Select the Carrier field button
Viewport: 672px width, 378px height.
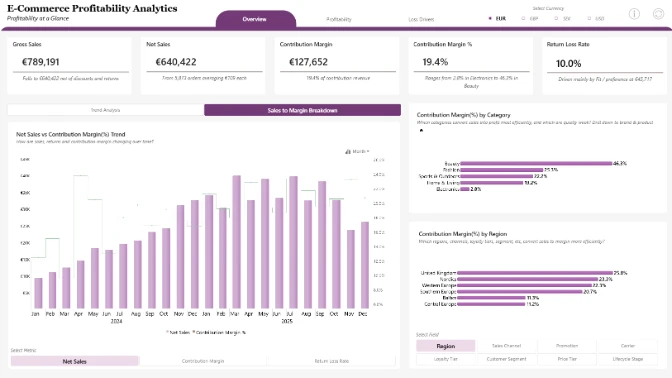click(x=628, y=346)
